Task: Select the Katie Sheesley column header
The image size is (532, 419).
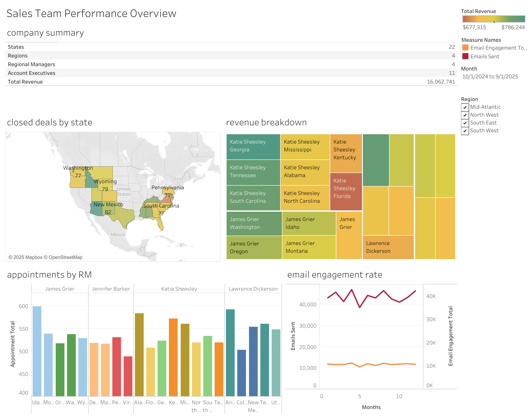Action: point(179,289)
